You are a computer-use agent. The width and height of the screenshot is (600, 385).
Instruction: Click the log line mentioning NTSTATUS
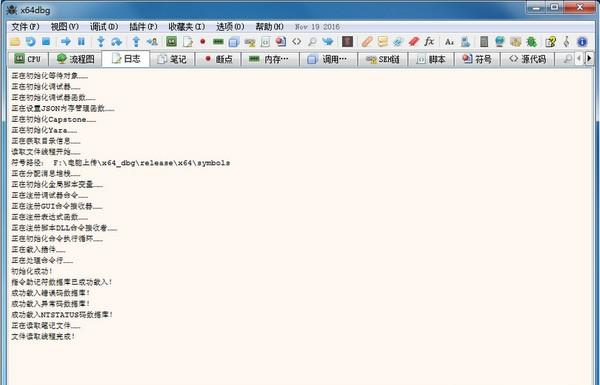(62, 315)
